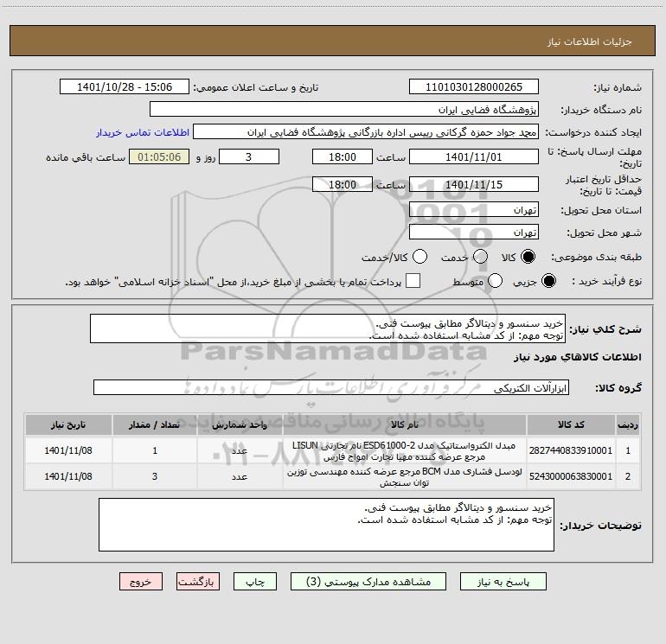Click item code 2827440833910001
The image size is (666, 644).
(571, 450)
